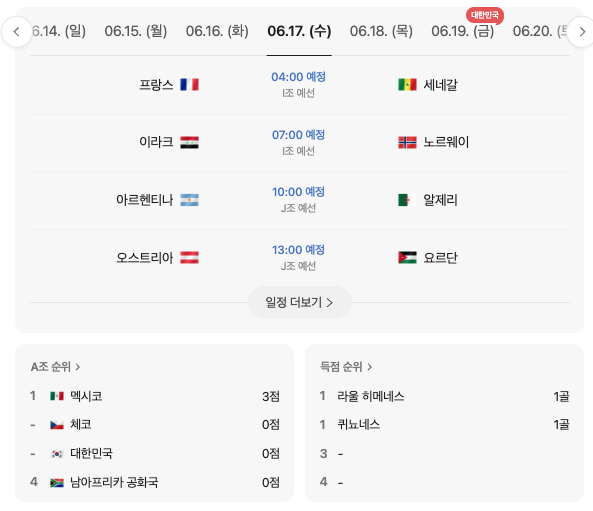Expand schedule with 일정 더보기 button
The width and height of the screenshot is (593, 511).
point(300,303)
